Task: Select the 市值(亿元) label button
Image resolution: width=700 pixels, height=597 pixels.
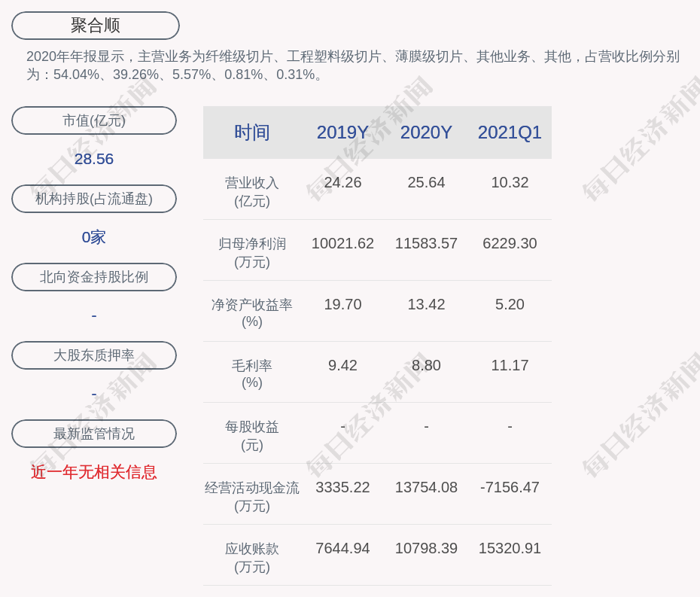Action: 94,120
